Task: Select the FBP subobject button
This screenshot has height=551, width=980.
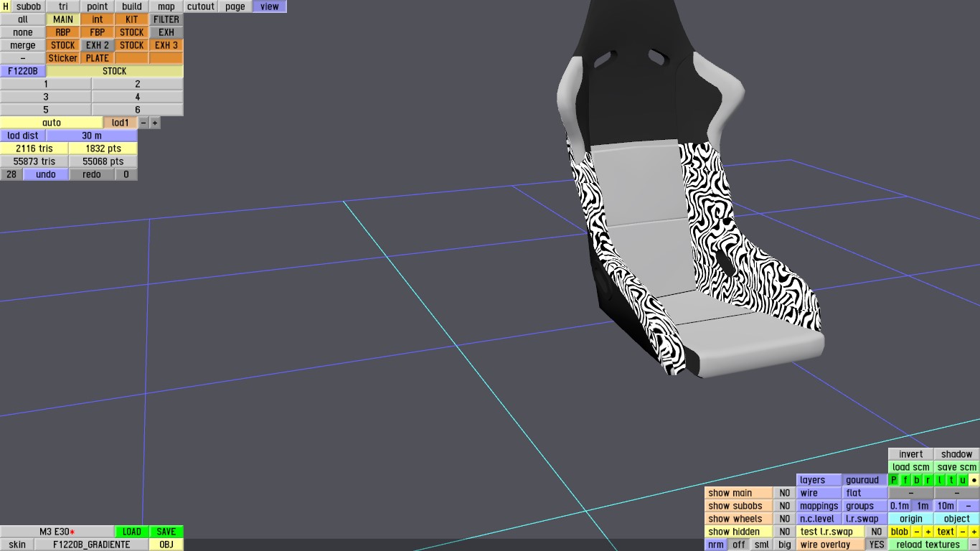Action: [x=98, y=32]
